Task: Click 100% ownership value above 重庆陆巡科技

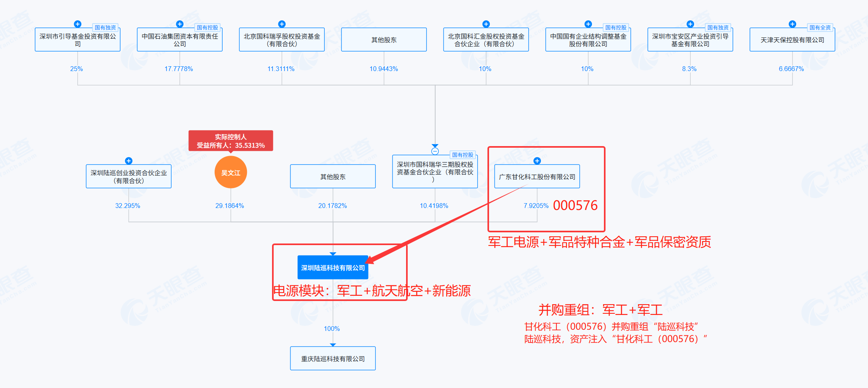Action: click(x=332, y=329)
